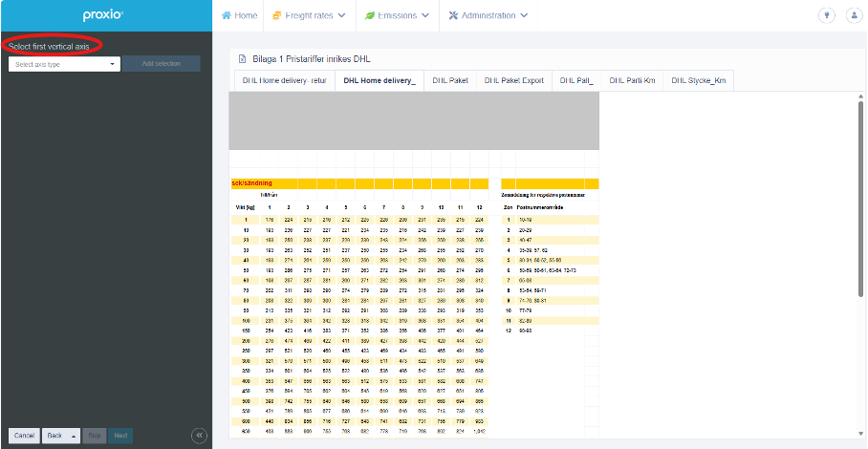Image resolution: width=868 pixels, height=449 pixels.
Task: Switch to the DHL Pall_ tab
Action: click(x=576, y=80)
